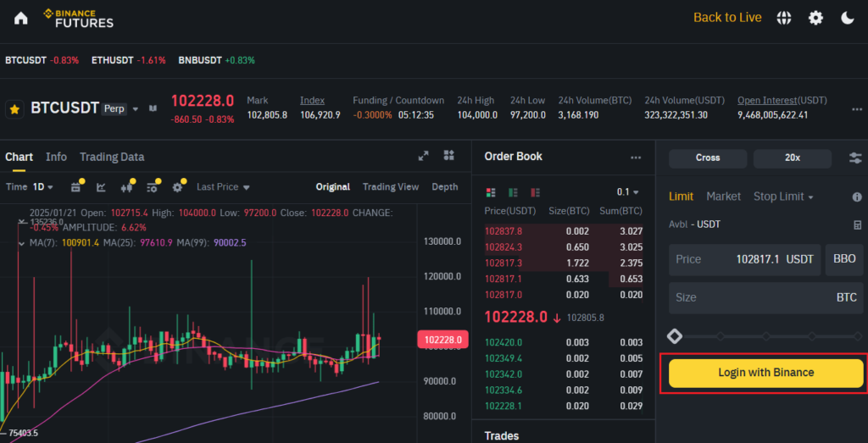Open the calendar icon in the chart toolbar
The width and height of the screenshot is (868, 443).
76,187
